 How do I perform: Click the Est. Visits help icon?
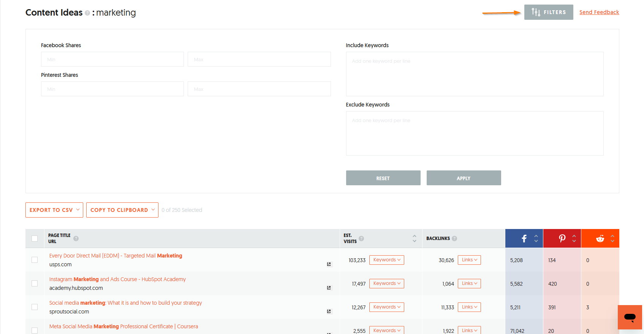coord(361,239)
